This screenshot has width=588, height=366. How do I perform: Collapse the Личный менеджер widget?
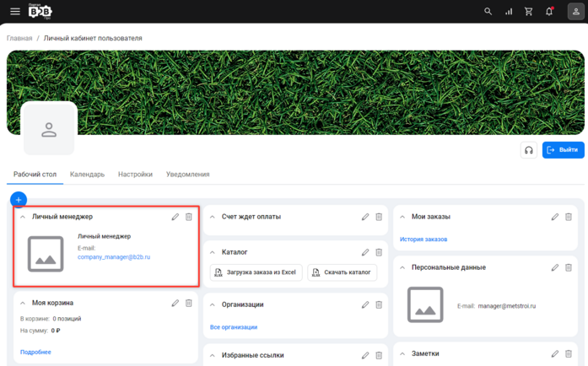(x=23, y=217)
